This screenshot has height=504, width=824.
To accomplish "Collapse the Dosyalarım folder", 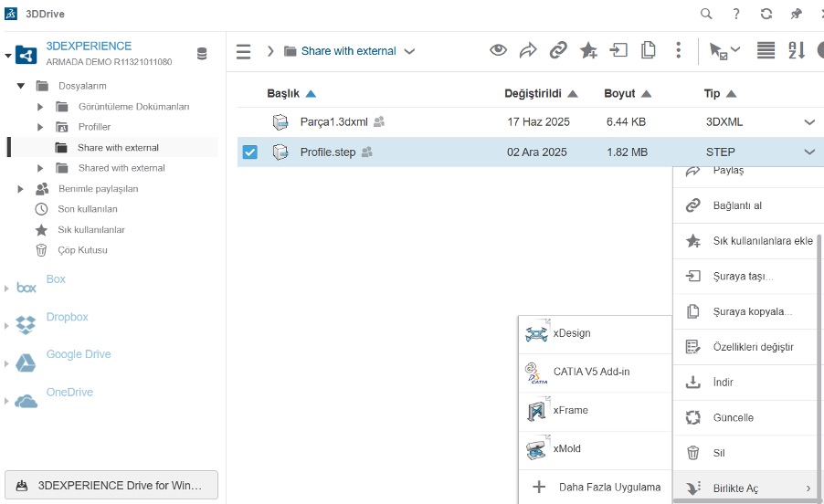I will coord(20,86).
